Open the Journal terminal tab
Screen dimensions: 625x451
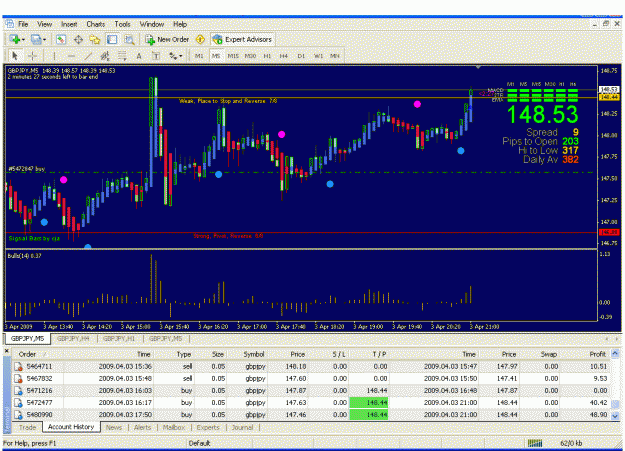(242, 427)
